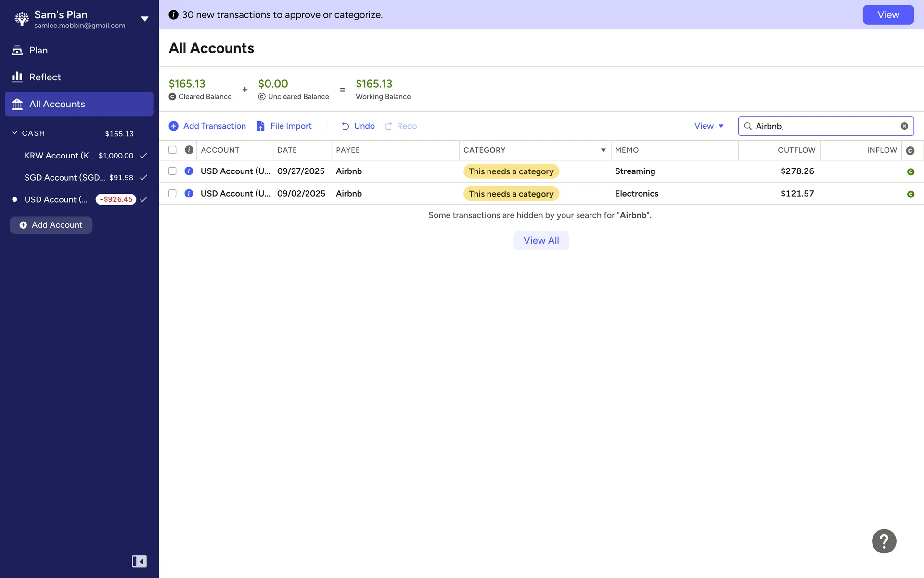924x578 pixels.
Task: Click cleared status icon on $121.57 transaction
Action: point(910,194)
